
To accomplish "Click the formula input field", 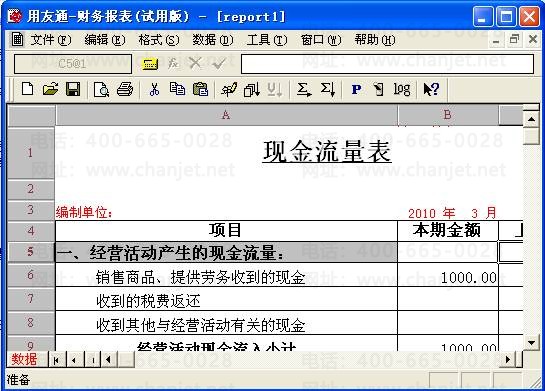I will coord(387,64).
